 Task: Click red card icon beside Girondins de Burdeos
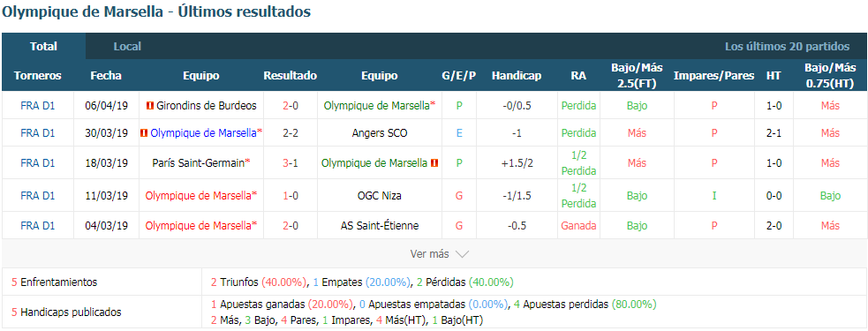tap(150, 105)
